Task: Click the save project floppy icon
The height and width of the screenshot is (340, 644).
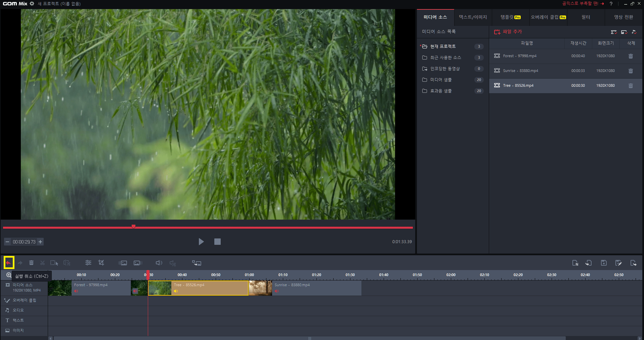Action: tap(604, 263)
